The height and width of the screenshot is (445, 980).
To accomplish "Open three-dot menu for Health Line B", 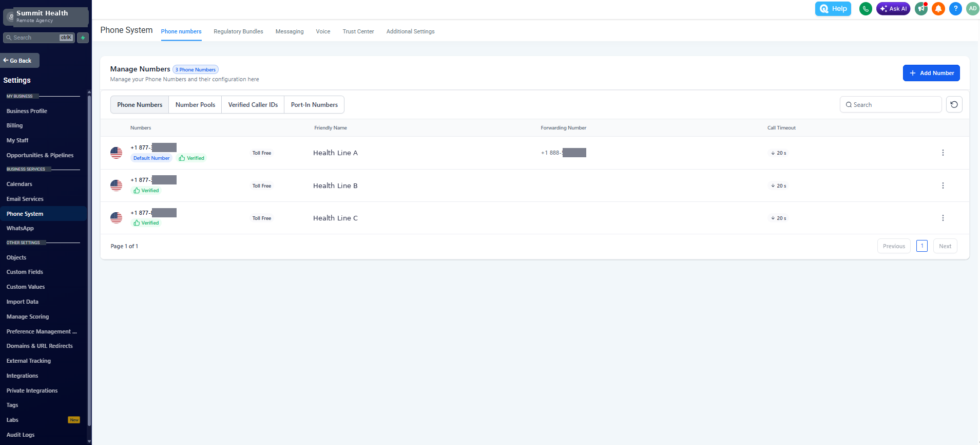I will tap(943, 186).
